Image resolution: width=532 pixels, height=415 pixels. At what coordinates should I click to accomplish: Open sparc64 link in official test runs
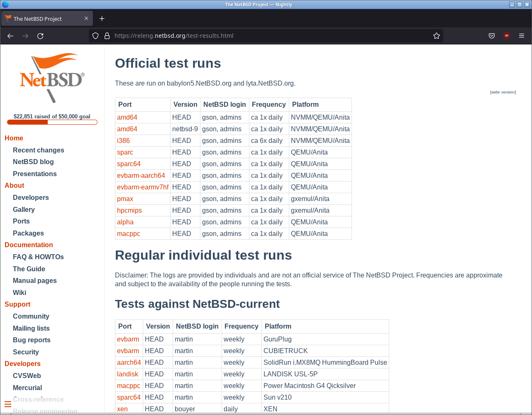coord(129,164)
